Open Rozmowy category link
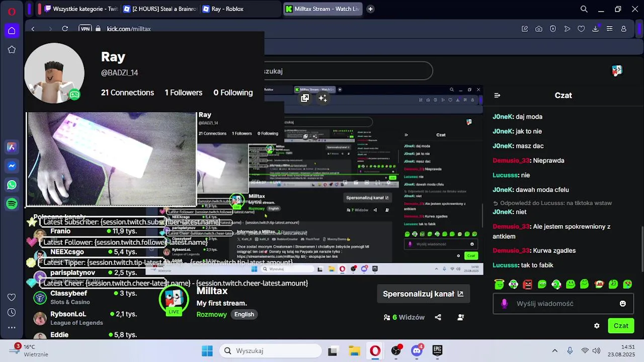Screen dimensions: 644x362 211,314
